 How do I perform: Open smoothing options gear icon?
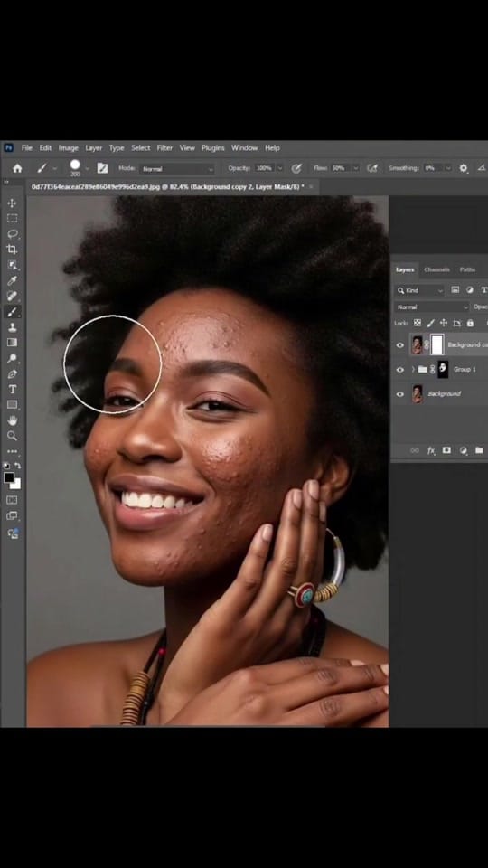[463, 168]
